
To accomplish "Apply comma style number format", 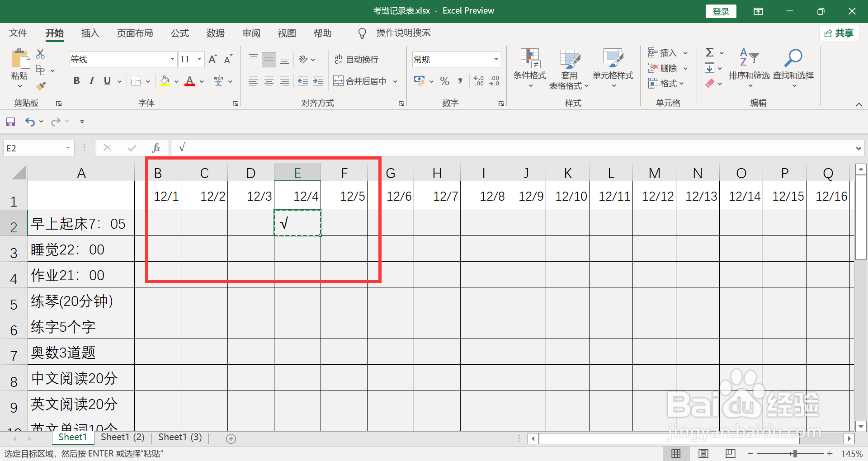I will click(460, 81).
